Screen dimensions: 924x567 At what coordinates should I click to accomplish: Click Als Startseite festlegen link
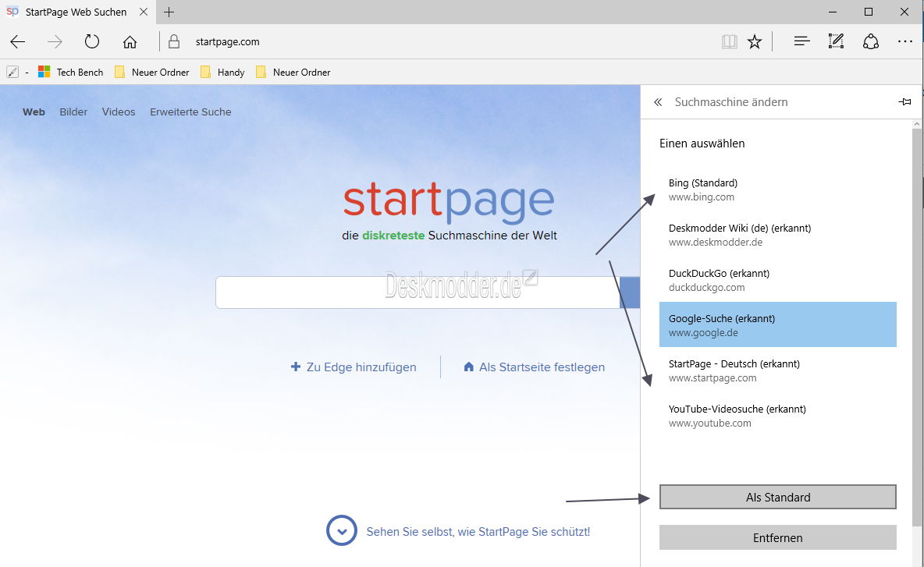click(535, 367)
